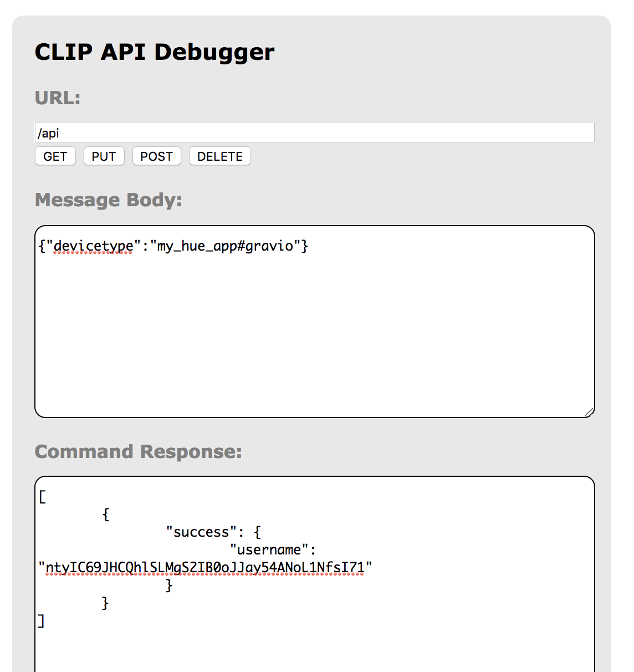Click inside the Command Response text area
The image size is (634, 672).
pyautogui.click(x=315, y=574)
